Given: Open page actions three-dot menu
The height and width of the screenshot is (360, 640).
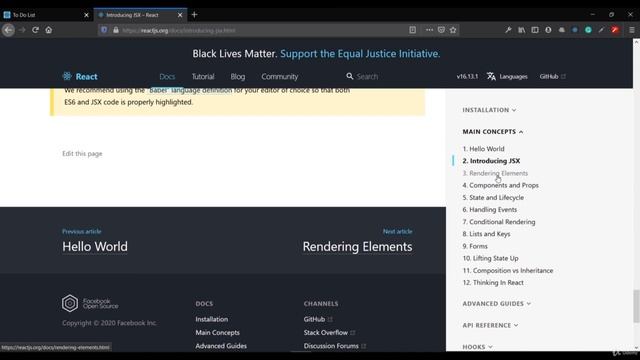Looking at the screenshot, I should click(429, 30).
